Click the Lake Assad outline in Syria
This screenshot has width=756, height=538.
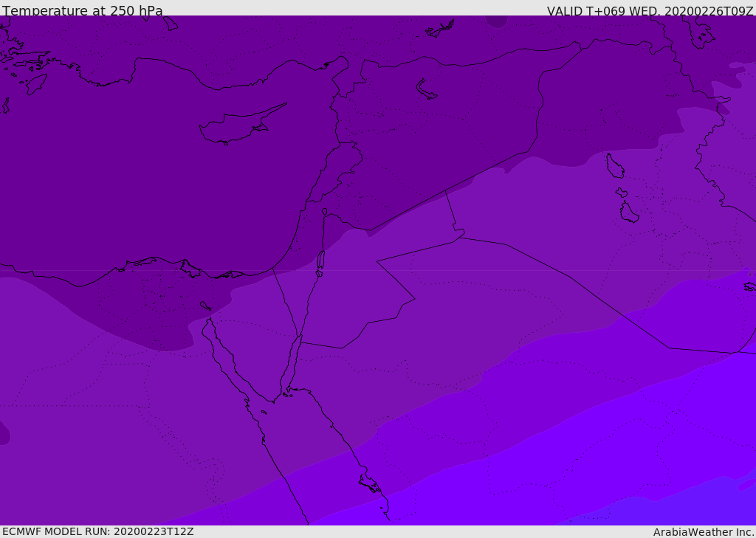coord(427,90)
